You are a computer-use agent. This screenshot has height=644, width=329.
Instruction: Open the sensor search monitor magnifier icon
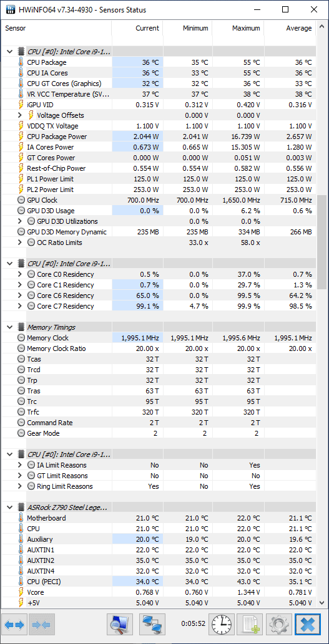(120, 625)
